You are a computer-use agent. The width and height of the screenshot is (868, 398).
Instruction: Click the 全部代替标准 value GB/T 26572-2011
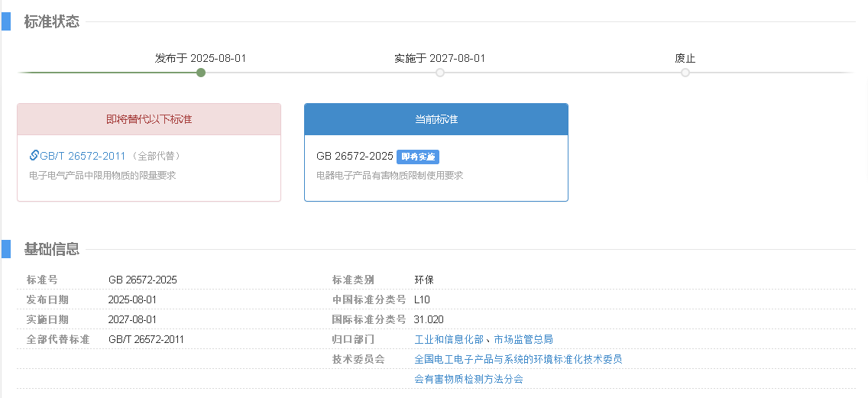point(146,339)
